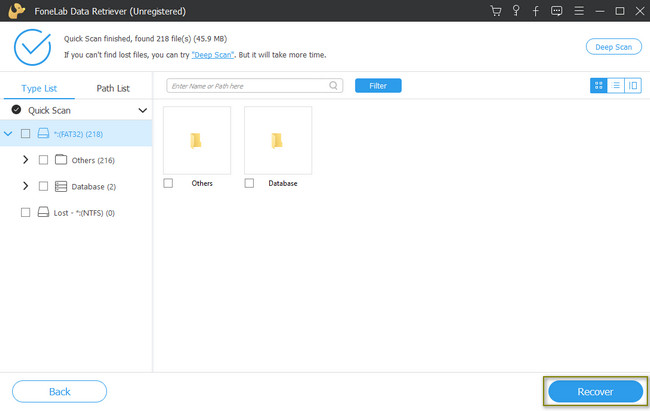Open the Others folder thumbnail

pyautogui.click(x=197, y=140)
